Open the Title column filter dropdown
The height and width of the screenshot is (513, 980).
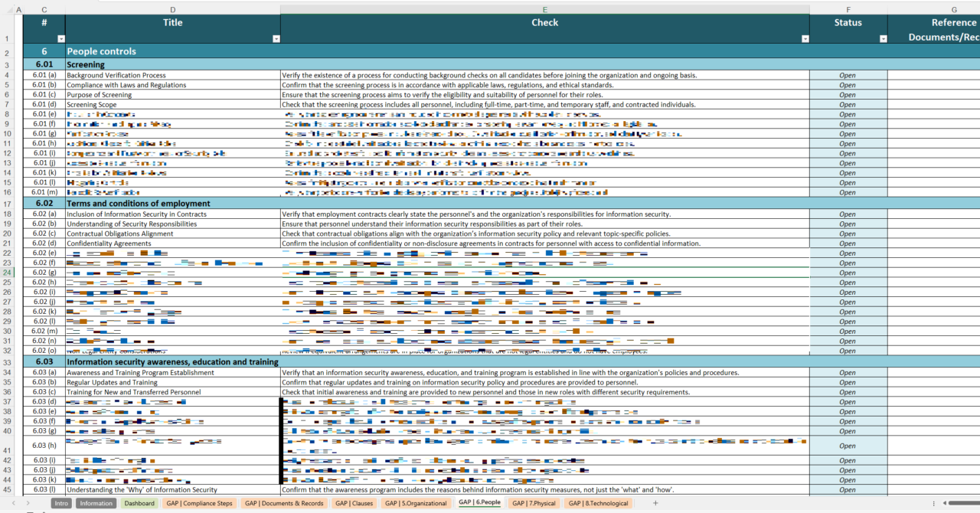click(x=276, y=37)
